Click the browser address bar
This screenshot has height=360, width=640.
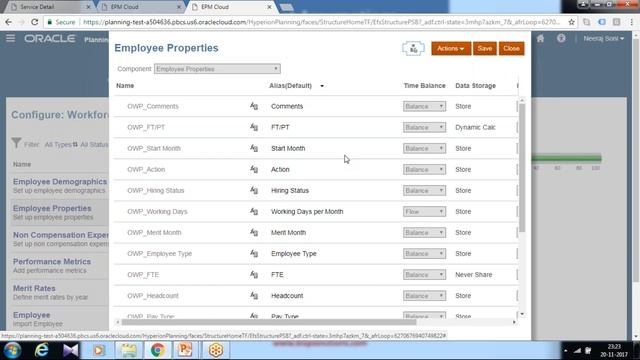coord(320,22)
